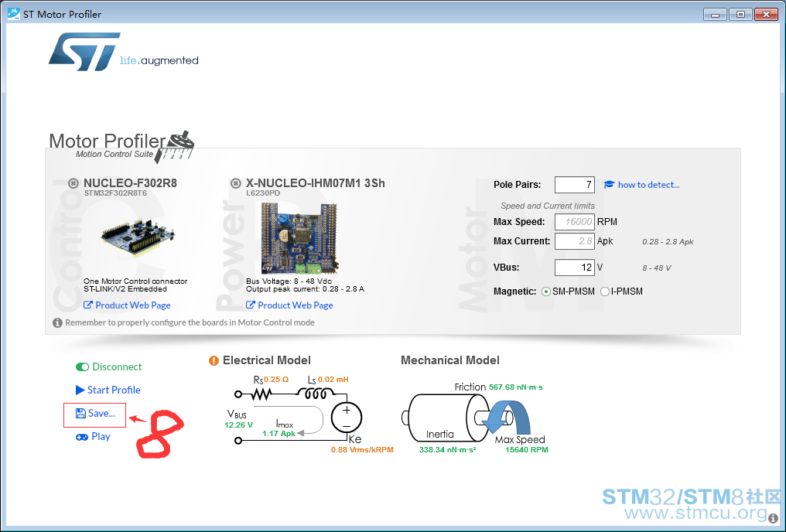Click the Mechanical Model heading

450,360
